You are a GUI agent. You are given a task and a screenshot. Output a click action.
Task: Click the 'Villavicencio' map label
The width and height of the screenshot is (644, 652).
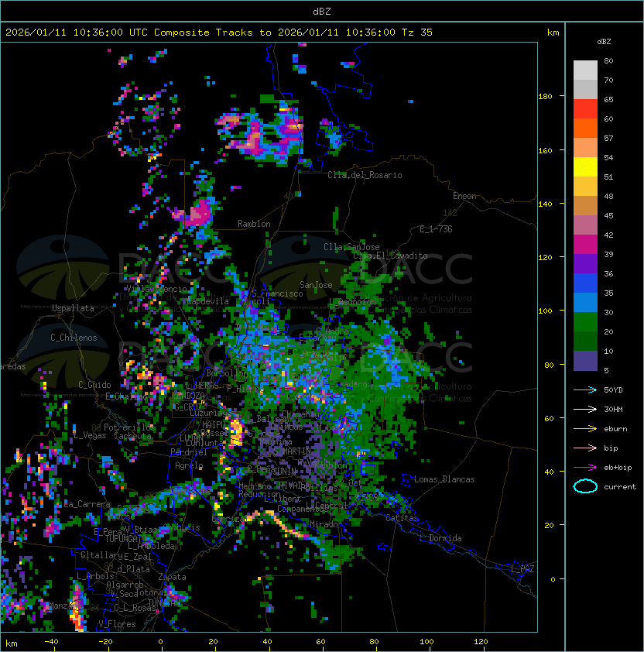(x=156, y=289)
